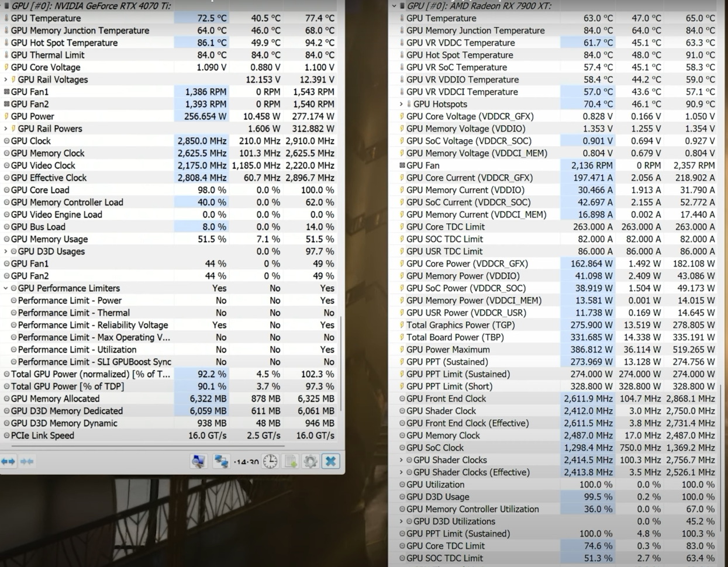
Task: Expand GPU Hotspots row
Action: [401, 104]
